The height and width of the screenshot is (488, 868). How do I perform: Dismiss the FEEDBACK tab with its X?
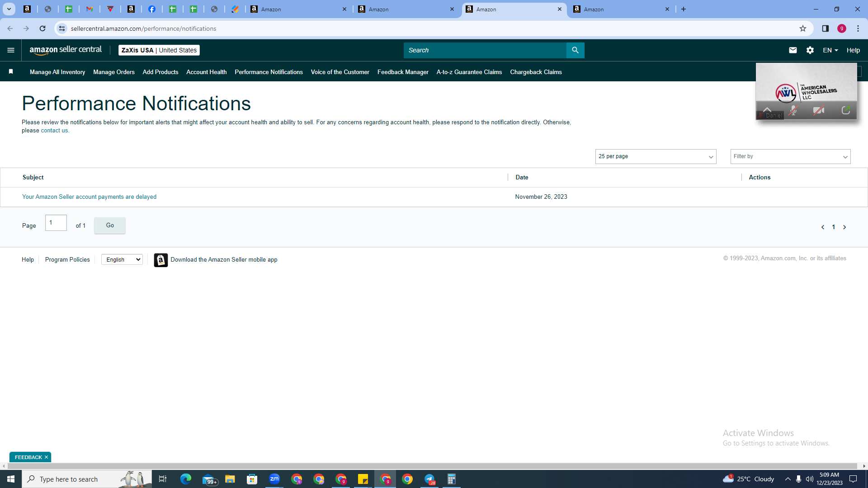tap(46, 457)
